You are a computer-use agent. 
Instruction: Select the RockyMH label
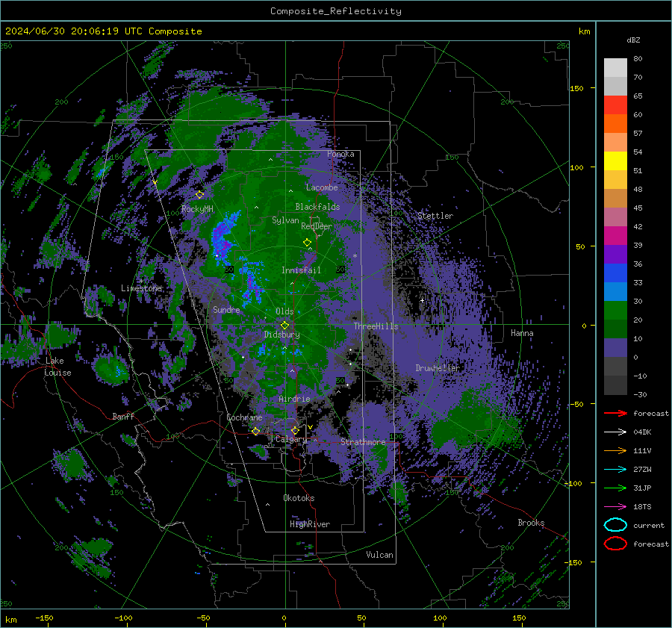click(x=197, y=209)
